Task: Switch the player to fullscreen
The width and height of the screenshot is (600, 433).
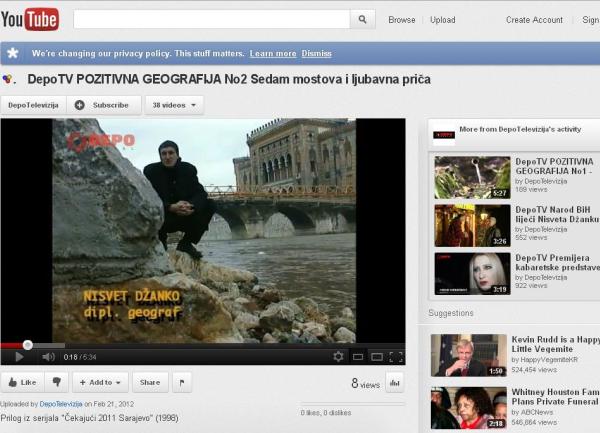Action: click(394, 356)
